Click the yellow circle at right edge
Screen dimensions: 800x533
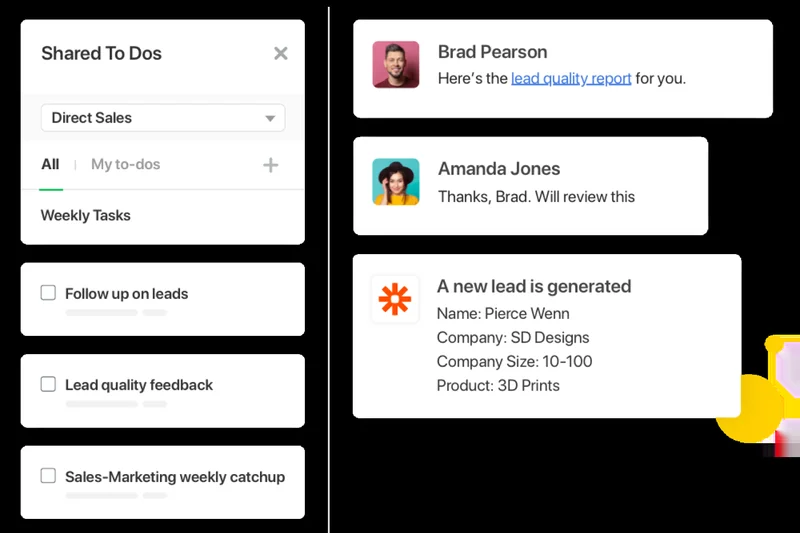tap(750, 410)
